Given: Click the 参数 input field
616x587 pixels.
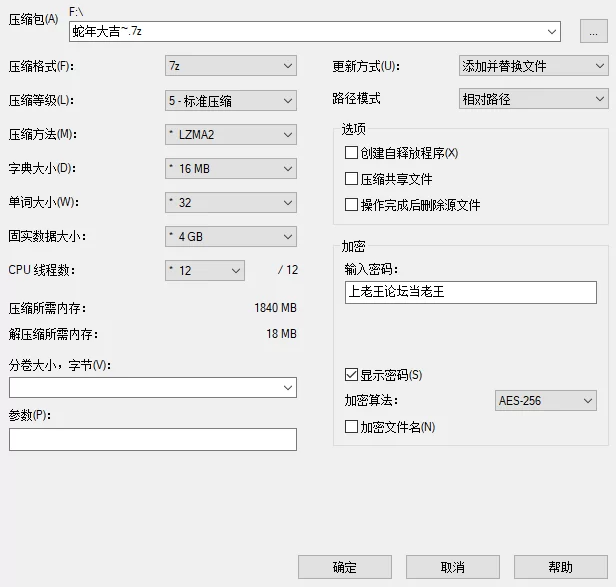Looking at the screenshot, I should coord(153,439).
